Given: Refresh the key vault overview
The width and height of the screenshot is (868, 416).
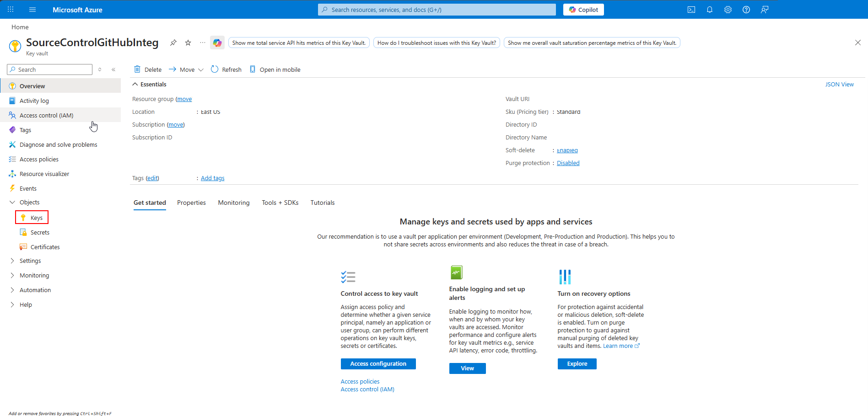Looking at the screenshot, I should point(226,69).
